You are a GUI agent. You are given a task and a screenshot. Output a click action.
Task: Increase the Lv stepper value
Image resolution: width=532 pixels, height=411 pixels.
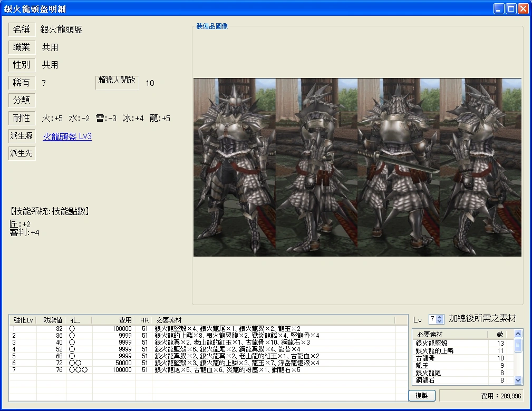[x=440, y=317]
